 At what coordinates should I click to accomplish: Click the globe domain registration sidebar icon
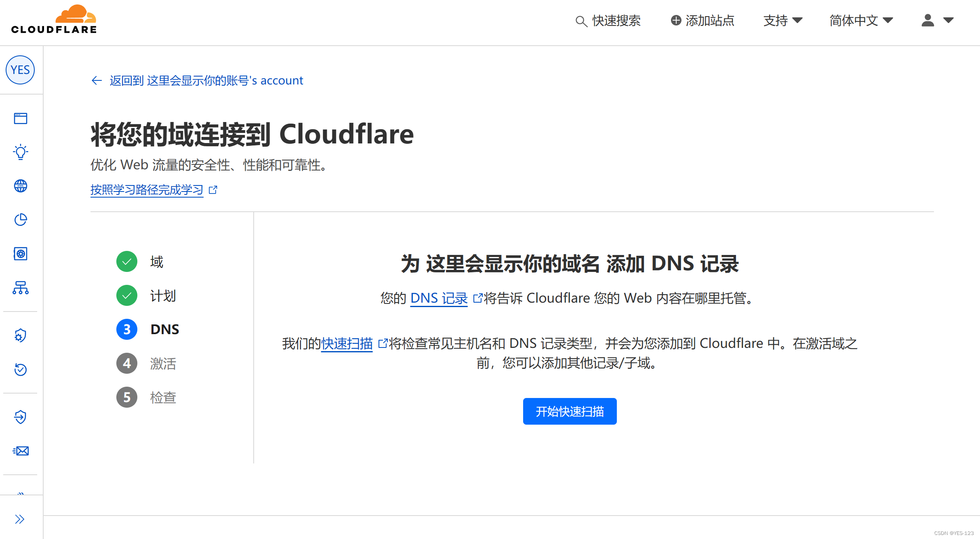21,186
